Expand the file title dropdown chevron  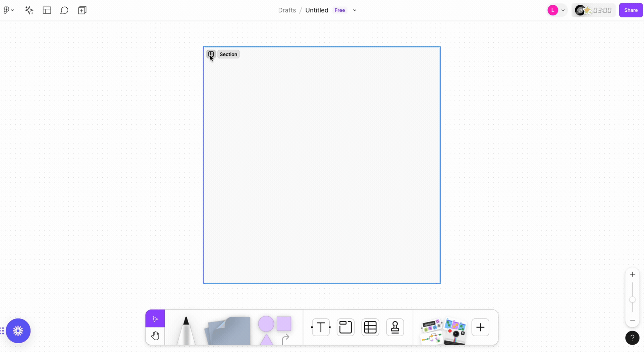pos(355,10)
